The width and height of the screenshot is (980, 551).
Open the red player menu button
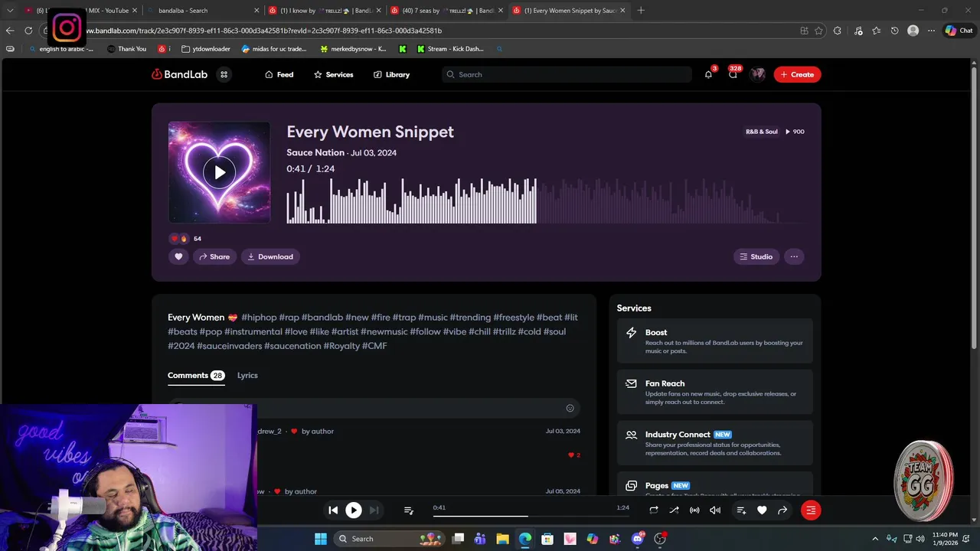pos(811,510)
